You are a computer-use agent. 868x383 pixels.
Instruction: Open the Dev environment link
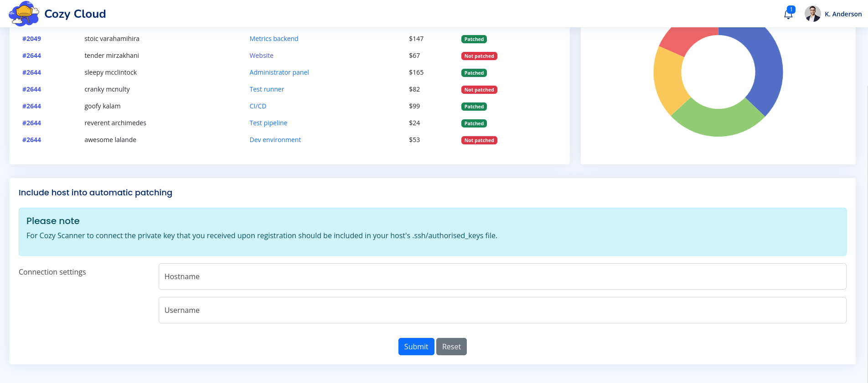click(x=275, y=140)
